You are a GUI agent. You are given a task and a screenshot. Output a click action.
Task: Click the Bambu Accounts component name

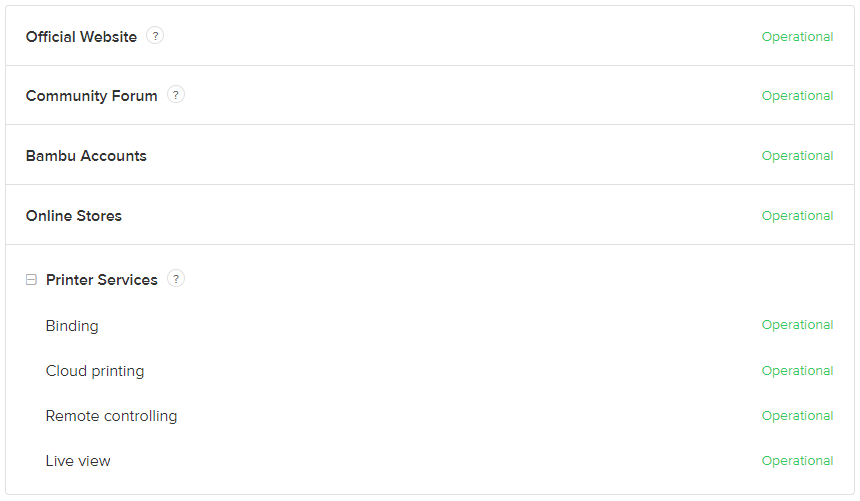(86, 156)
